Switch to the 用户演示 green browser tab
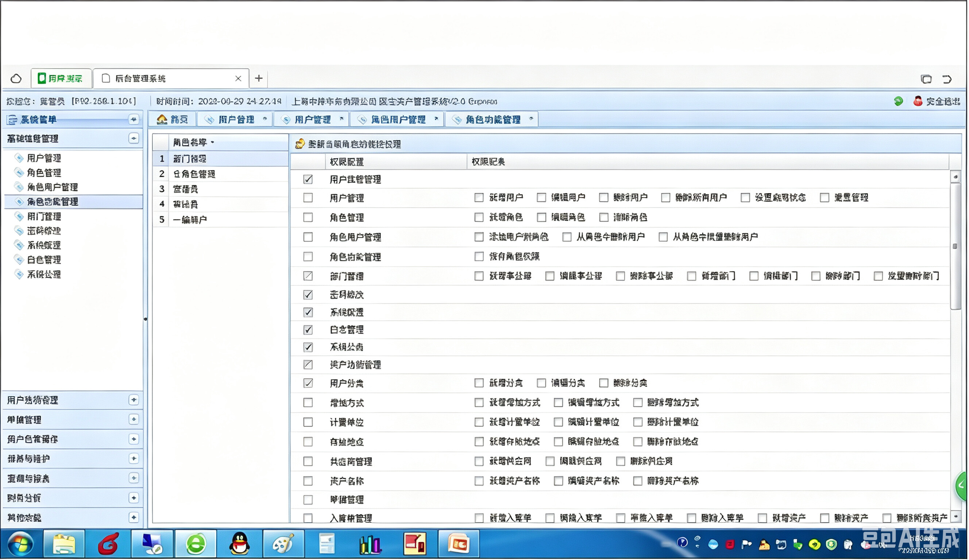The height and width of the screenshot is (560, 969). (x=61, y=78)
